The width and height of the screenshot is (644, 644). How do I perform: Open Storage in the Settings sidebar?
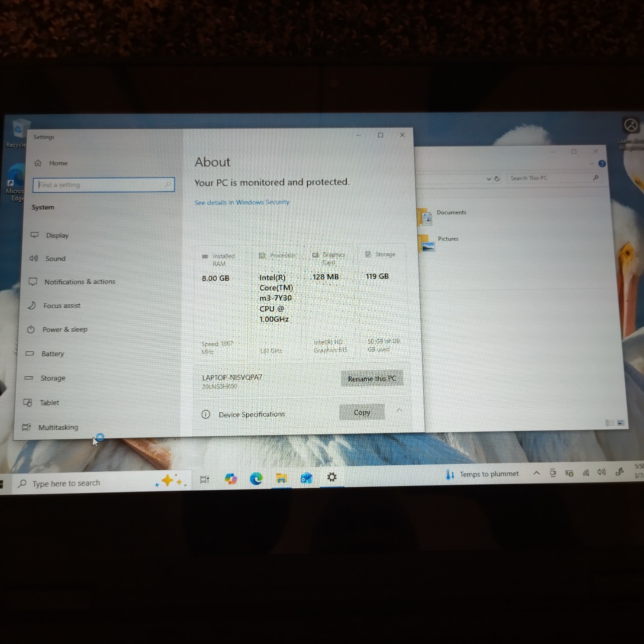pos(45,378)
